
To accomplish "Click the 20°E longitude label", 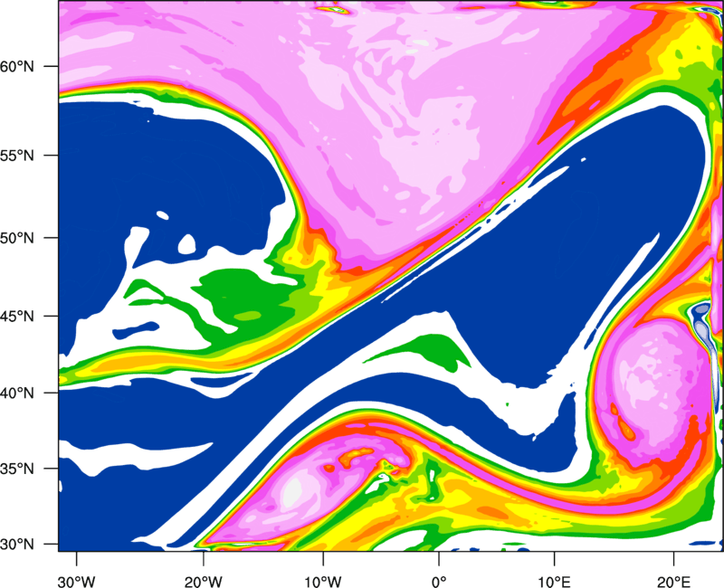I will (673, 582).
